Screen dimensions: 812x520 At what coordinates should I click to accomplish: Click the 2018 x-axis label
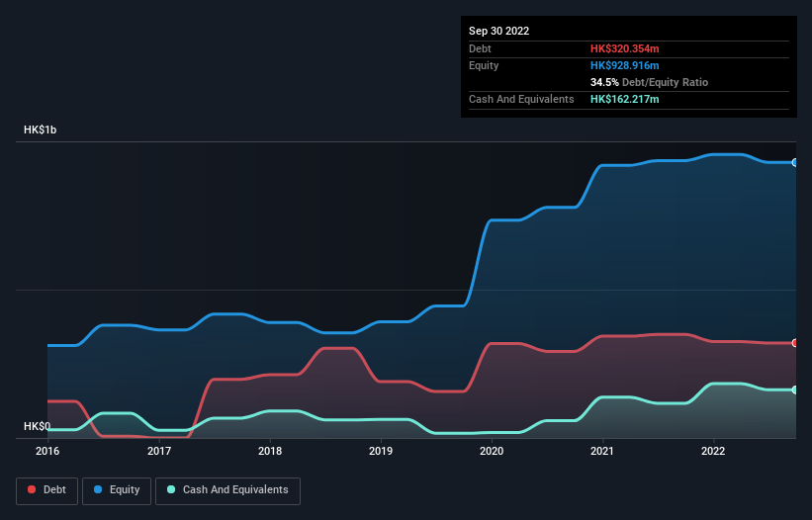[x=270, y=451]
